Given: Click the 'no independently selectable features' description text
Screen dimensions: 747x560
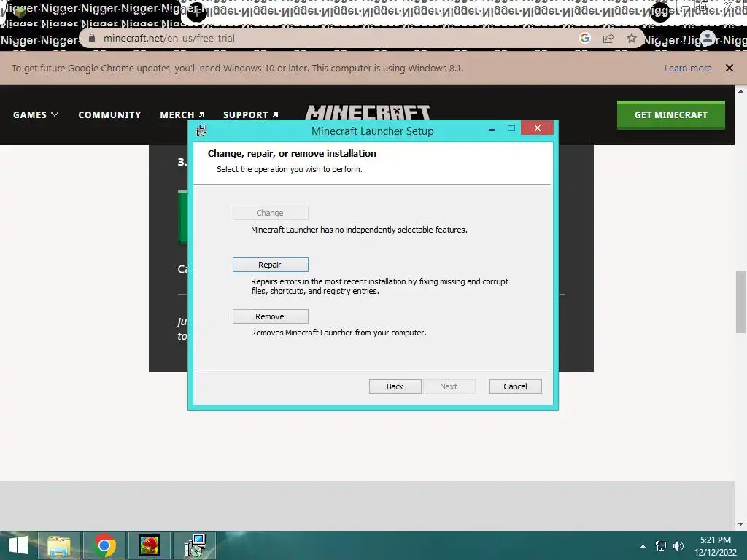Looking at the screenshot, I should click(x=359, y=230).
